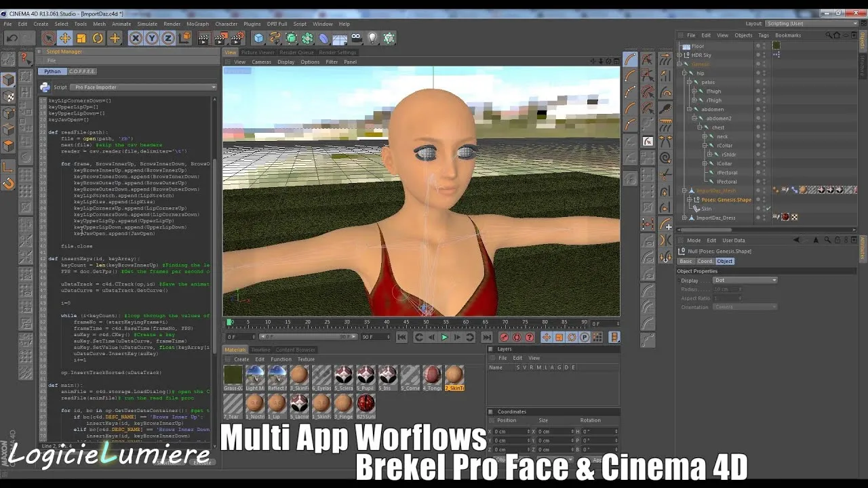Toggle visibility dot for HDR Sky

pyautogui.click(x=758, y=54)
